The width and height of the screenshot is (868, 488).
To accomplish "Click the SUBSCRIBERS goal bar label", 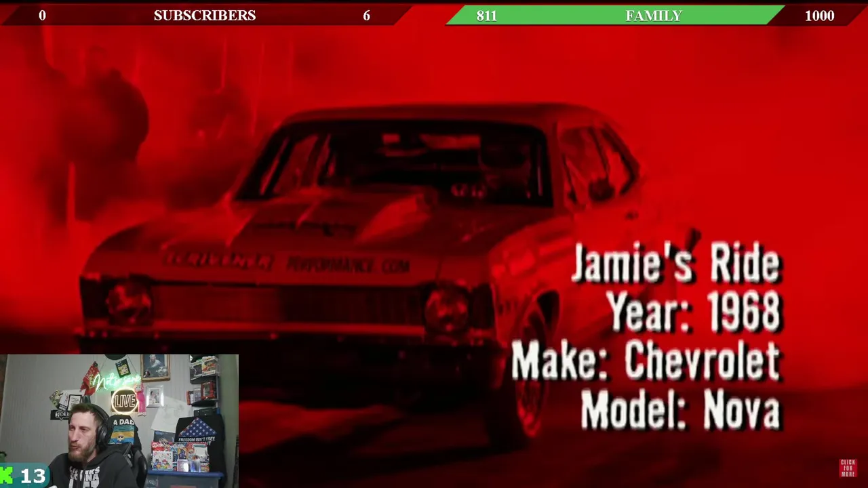I will coord(205,16).
